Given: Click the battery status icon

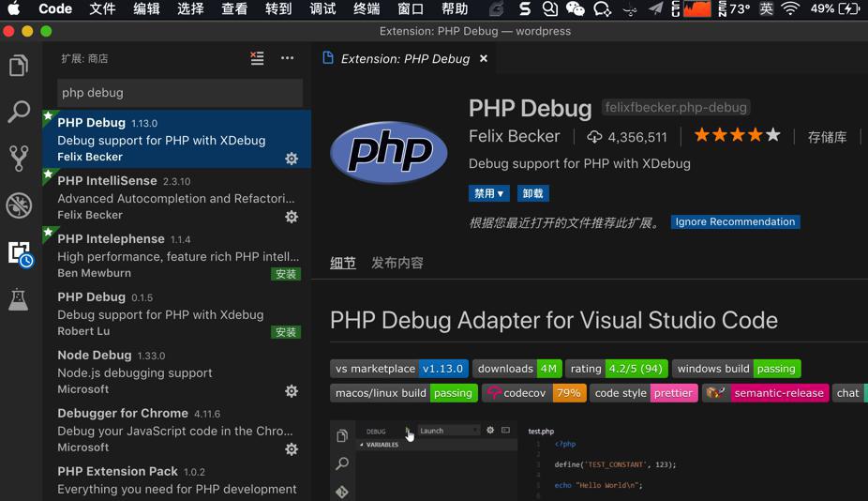Looking at the screenshot, I should [x=849, y=8].
